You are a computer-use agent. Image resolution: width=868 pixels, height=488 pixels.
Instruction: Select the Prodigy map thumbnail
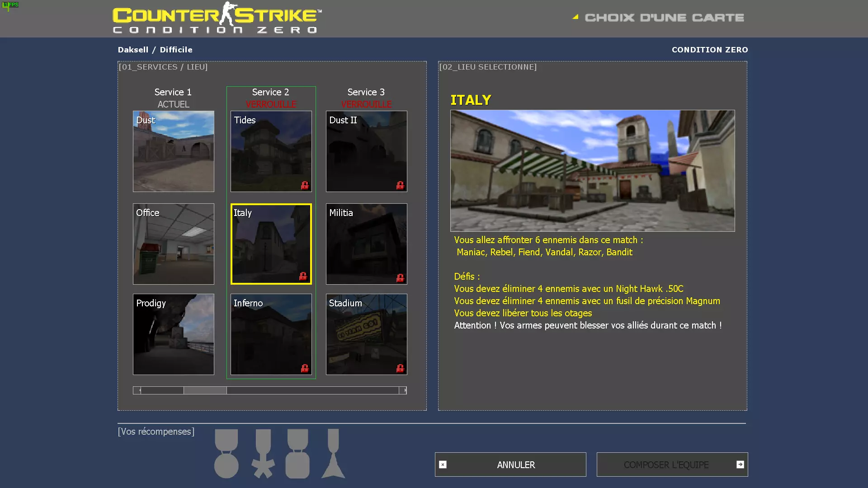coord(174,334)
